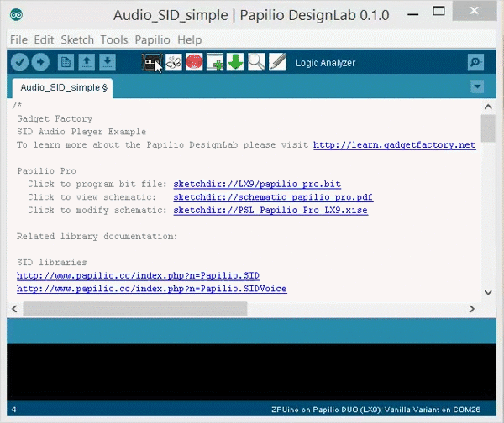Image resolution: width=504 pixels, height=423 pixels.
Task: Click the line number 4 in status bar
Action: click(13, 410)
